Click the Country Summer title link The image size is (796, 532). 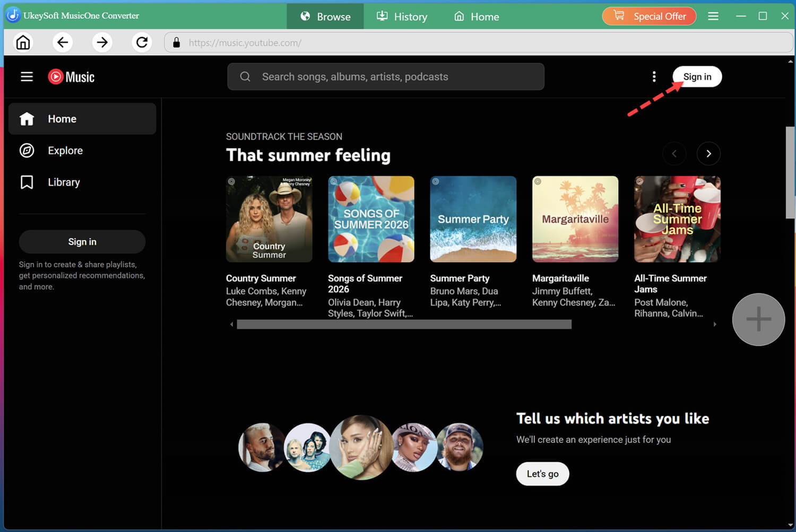[261, 278]
